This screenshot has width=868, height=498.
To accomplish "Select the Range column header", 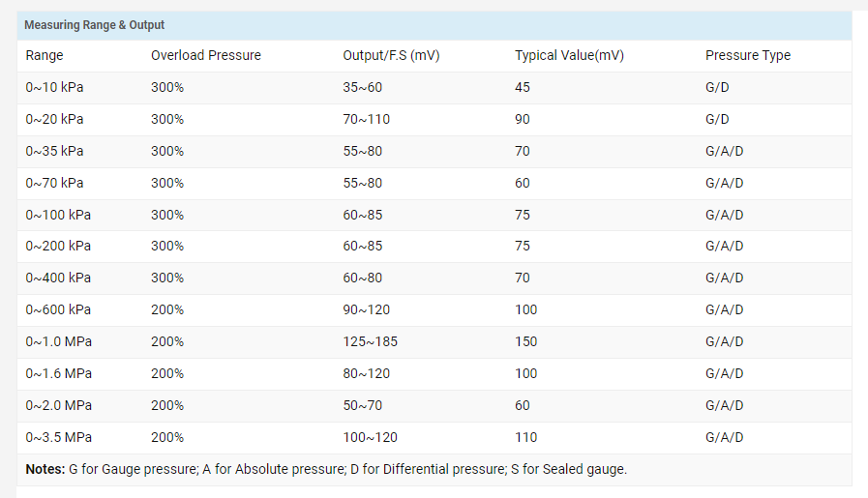I will pyautogui.click(x=45, y=55).
